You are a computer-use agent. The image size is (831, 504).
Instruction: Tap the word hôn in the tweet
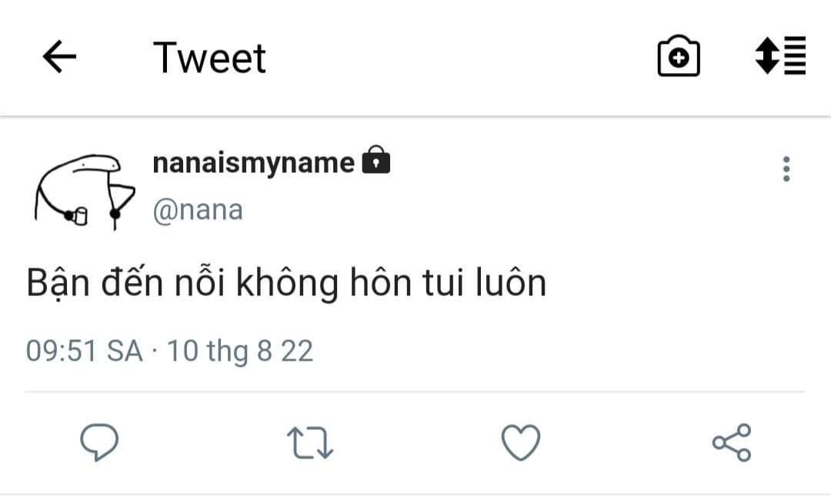(381, 282)
